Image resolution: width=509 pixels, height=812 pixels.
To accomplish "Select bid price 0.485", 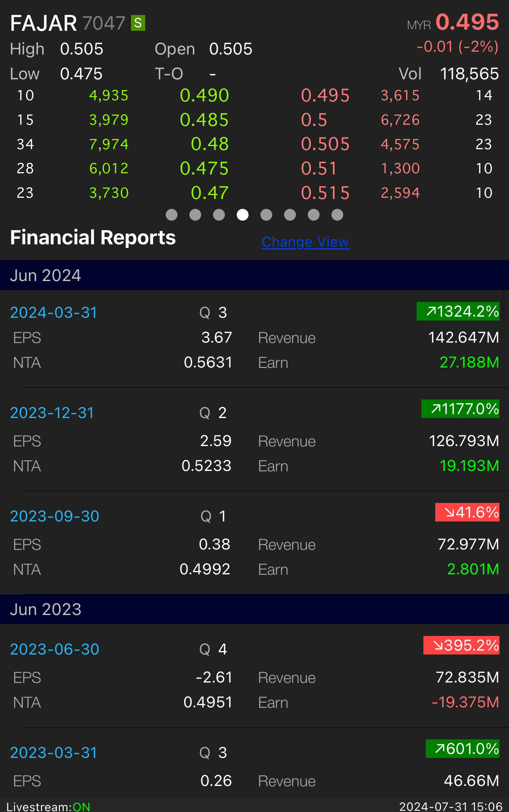I will [x=204, y=120].
